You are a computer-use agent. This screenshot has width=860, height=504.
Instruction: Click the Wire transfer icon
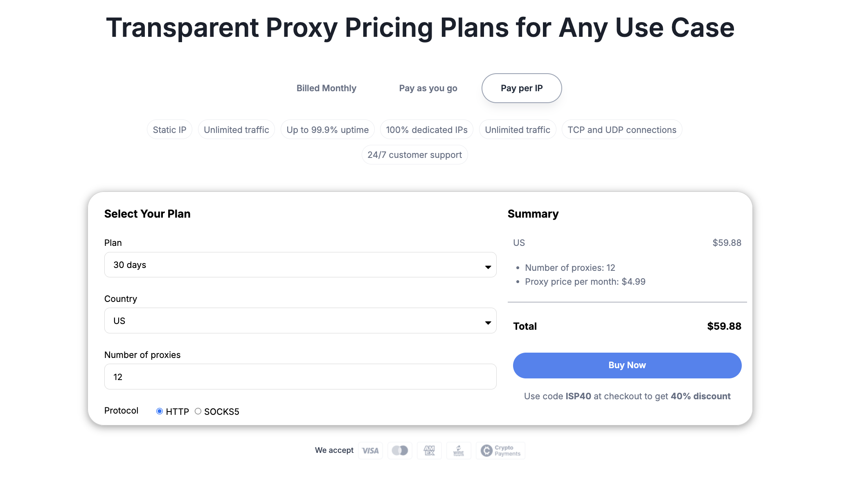pos(459,450)
